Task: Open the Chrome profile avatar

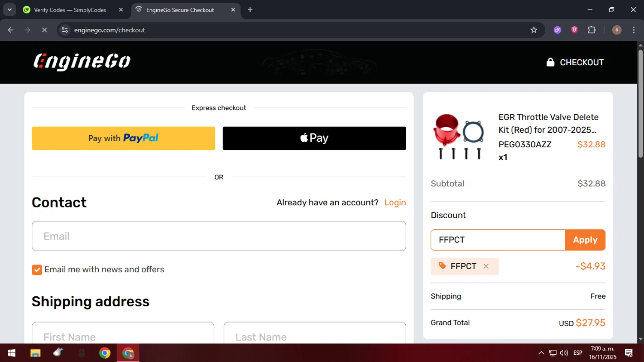Action: [x=617, y=30]
